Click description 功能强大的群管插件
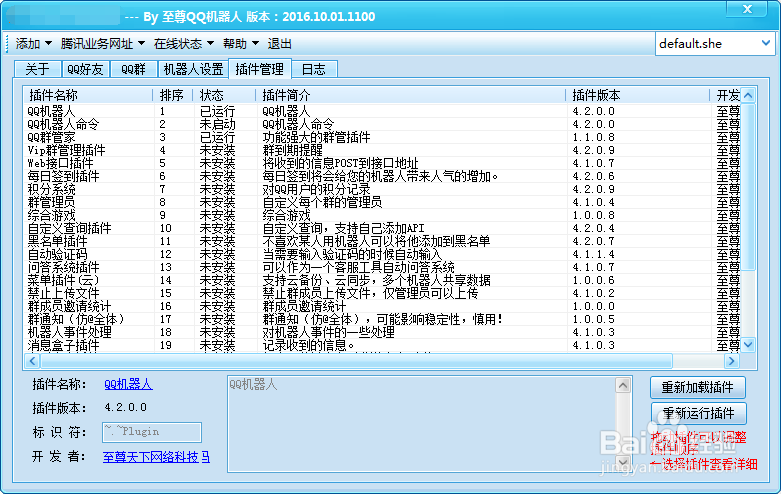This screenshot has height=494, width=781. click(x=316, y=137)
